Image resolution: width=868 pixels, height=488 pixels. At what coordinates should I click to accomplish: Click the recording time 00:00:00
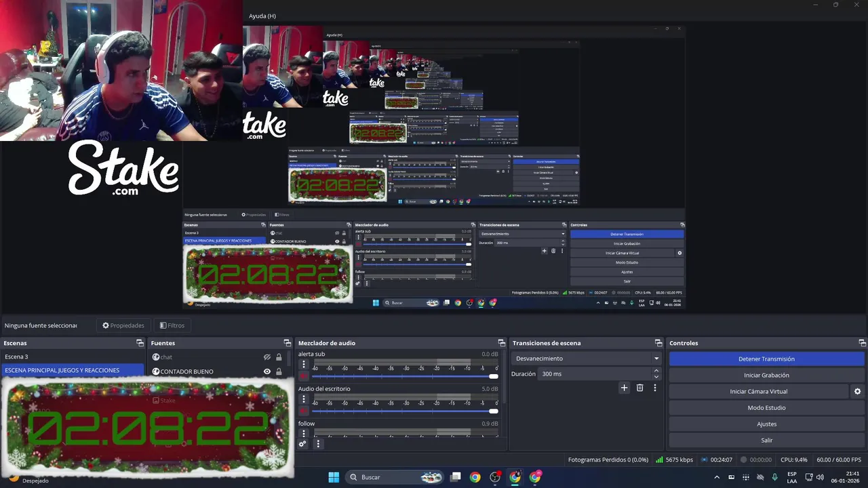[x=756, y=460]
